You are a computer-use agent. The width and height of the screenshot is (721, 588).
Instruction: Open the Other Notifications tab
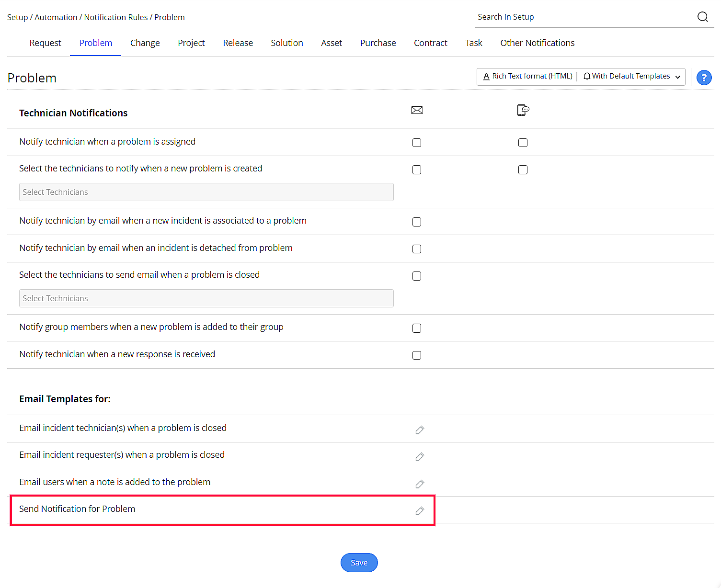(537, 43)
